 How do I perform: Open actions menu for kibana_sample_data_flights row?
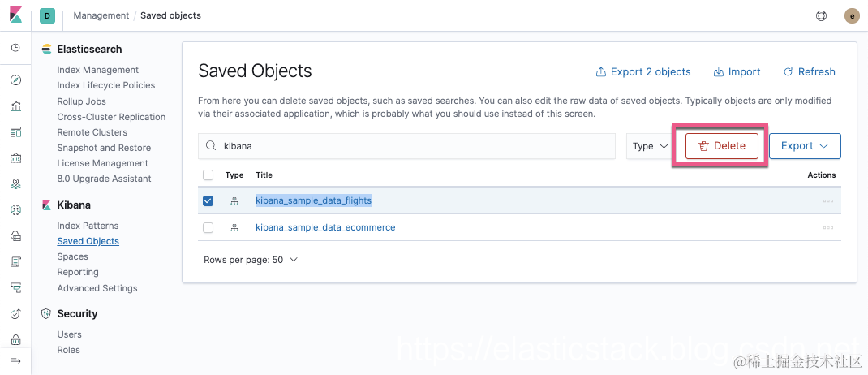[x=828, y=200]
